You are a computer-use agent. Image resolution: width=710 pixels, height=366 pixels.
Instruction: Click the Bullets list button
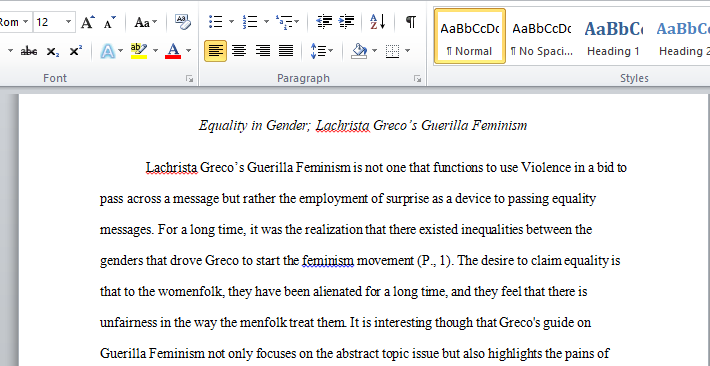[x=216, y=21]
